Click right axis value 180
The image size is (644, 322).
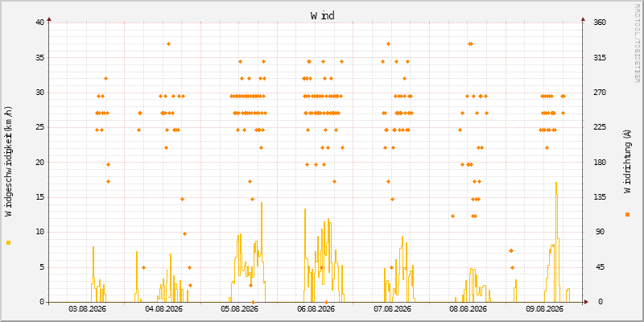600,163
